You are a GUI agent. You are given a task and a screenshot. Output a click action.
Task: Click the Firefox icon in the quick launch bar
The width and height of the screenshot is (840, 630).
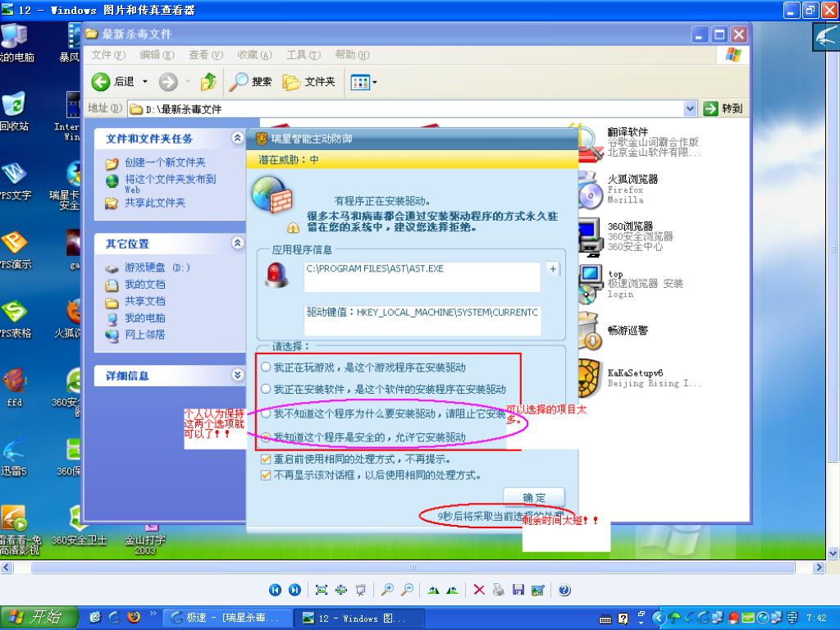[x=134, y=617]
